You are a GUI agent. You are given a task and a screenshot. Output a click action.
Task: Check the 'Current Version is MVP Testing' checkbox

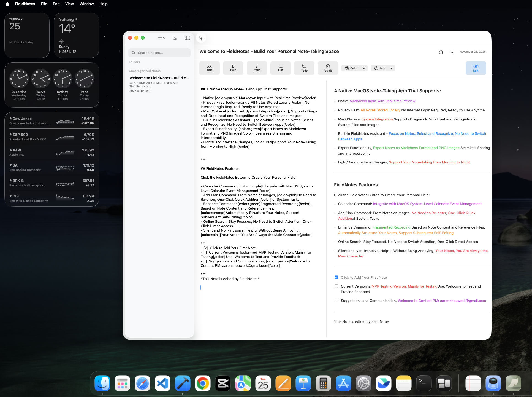pyautogui.click(x=336, y=286)
